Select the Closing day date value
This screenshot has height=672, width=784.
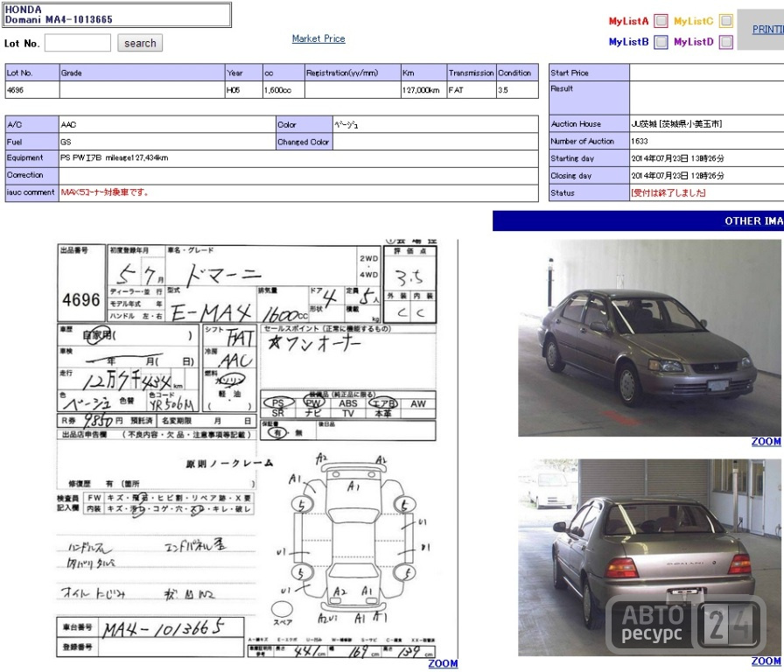pyautogui.click(x=677, y=176)
